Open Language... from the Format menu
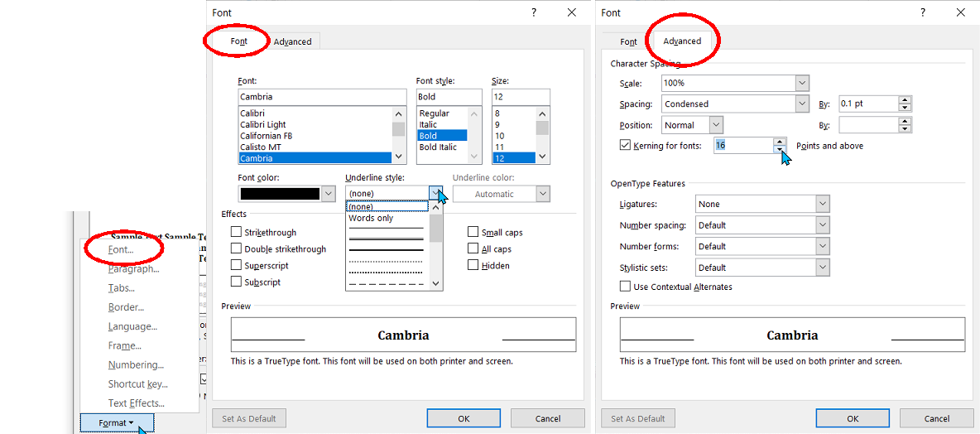The height and width of the screenshot is (434, 980). tap(132, 326)
